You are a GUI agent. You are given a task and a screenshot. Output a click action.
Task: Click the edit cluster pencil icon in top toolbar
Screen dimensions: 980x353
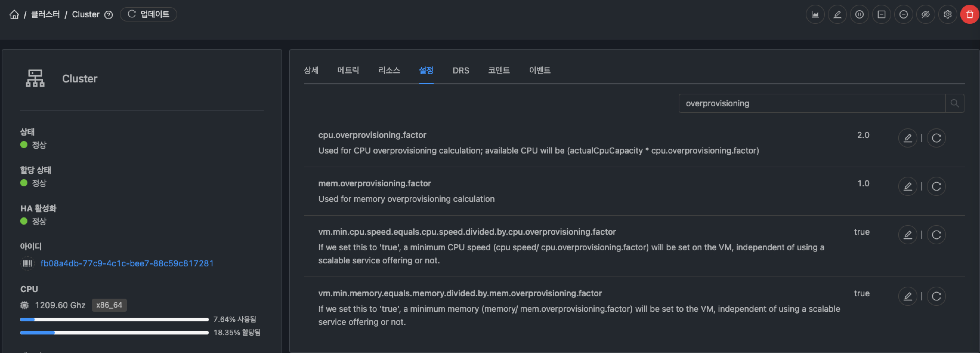[837, 14]
